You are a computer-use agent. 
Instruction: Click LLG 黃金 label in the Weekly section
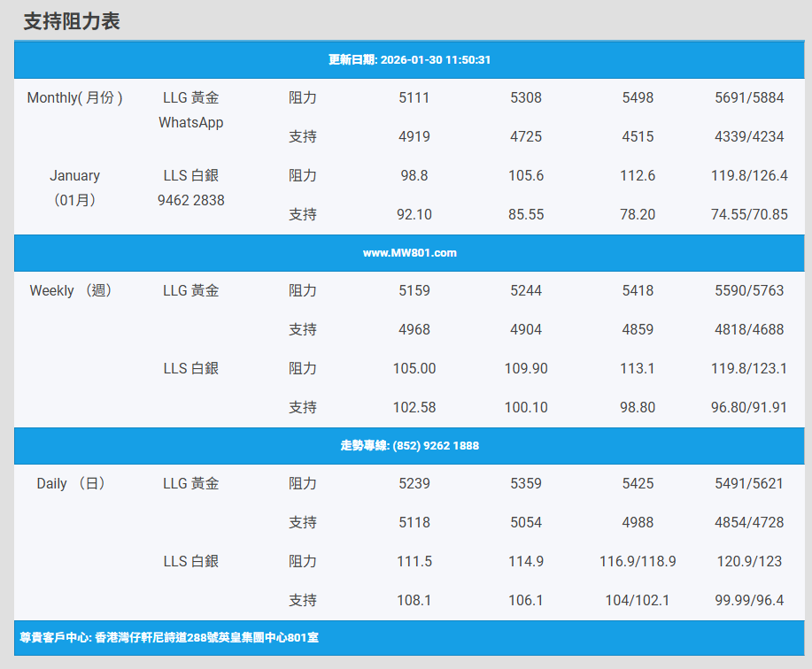point(191,291)
